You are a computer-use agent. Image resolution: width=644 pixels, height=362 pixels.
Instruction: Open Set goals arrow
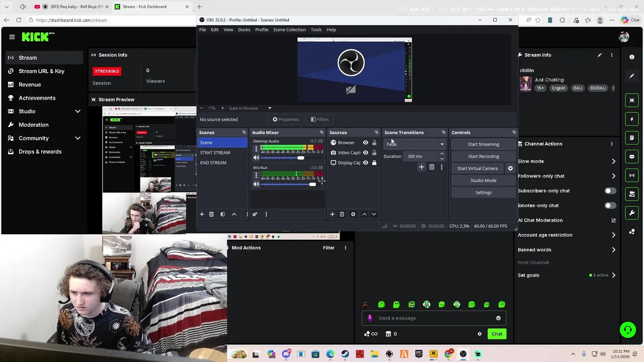tap(613, 275)
